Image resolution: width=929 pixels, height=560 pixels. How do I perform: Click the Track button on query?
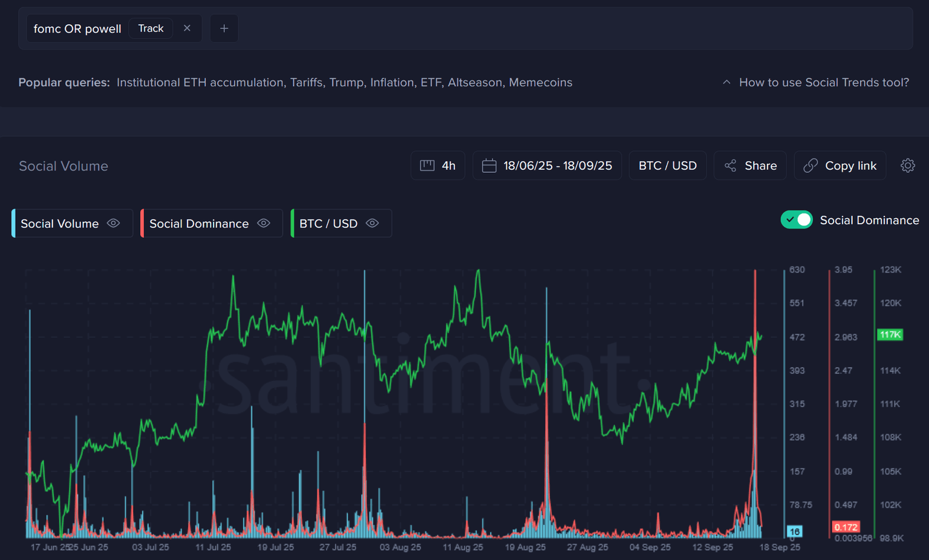[151, 28]
